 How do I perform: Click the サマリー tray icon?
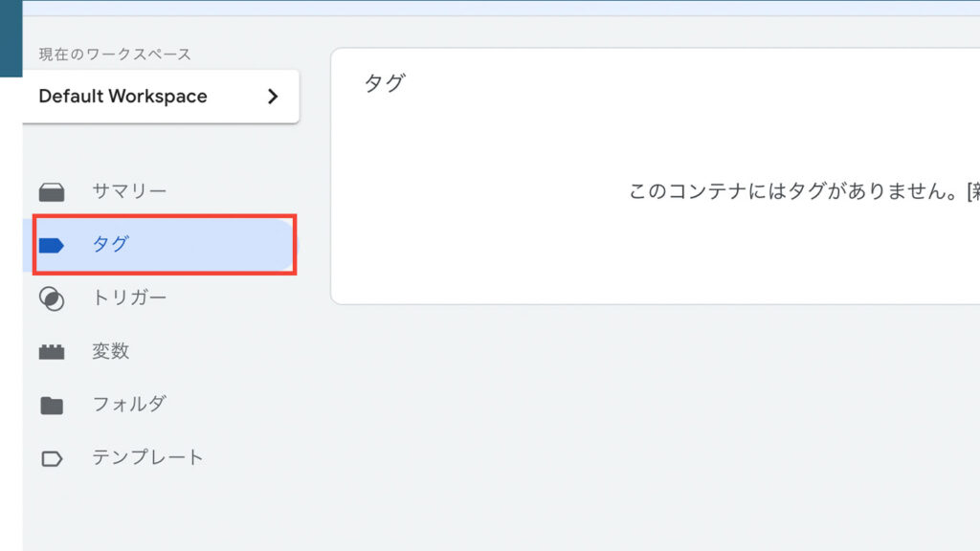coord(52,192)
